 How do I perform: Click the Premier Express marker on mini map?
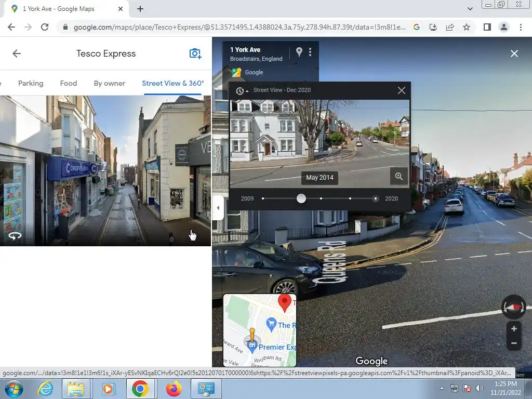(x=252, y=346)
